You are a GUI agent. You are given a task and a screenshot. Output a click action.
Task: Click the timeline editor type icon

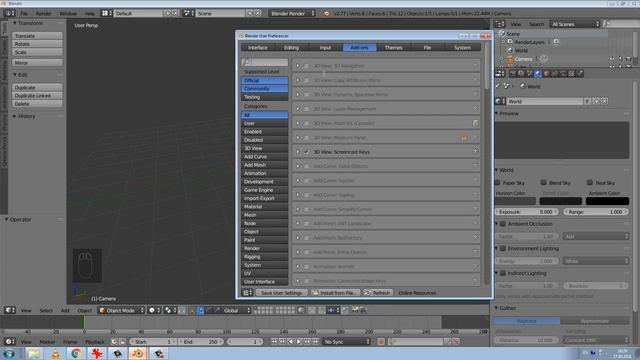coord(9,342)
